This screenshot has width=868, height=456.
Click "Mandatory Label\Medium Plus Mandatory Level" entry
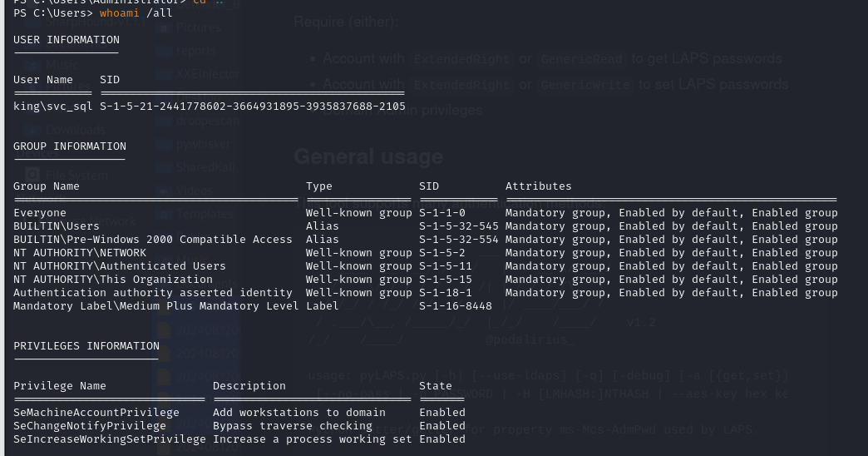point(156,306)
